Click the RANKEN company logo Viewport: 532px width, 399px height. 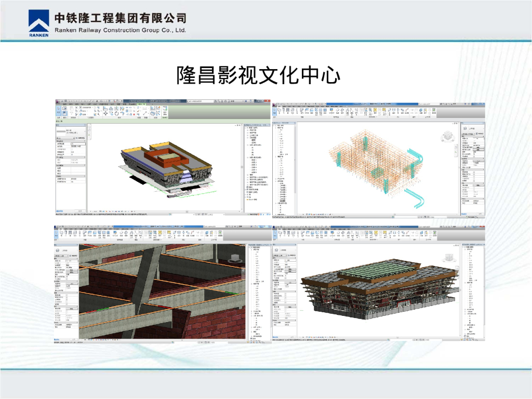[x=38, y=23]
